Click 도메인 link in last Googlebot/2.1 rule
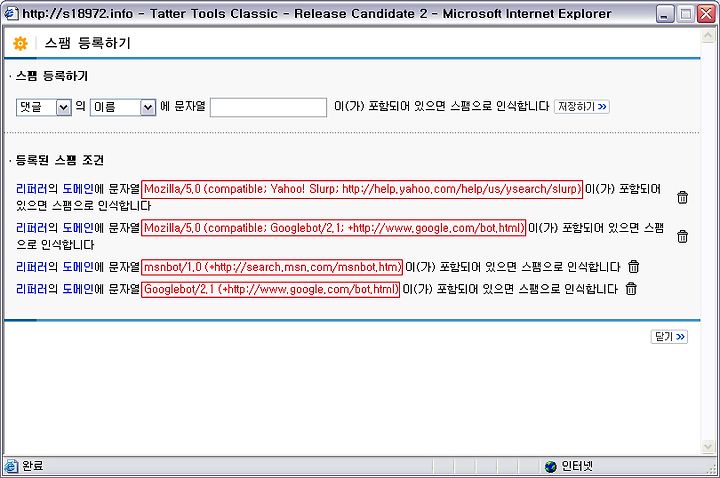 tap(78, 288)
